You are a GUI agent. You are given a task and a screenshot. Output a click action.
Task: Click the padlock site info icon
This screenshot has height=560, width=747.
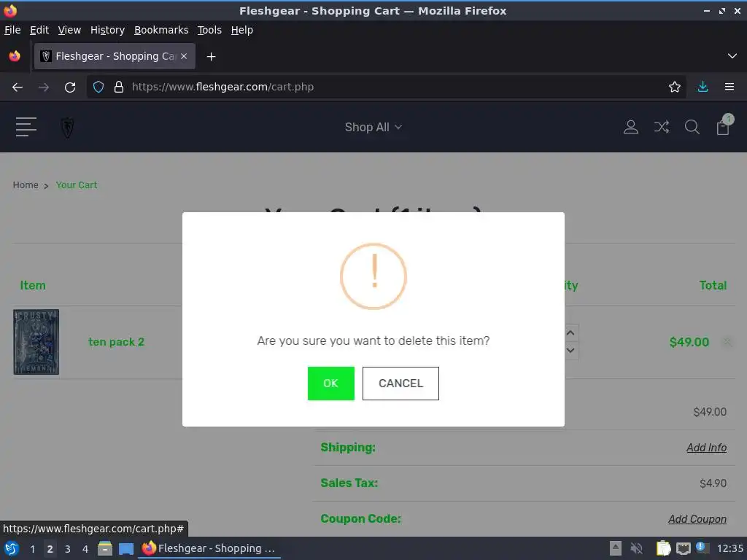119,87
